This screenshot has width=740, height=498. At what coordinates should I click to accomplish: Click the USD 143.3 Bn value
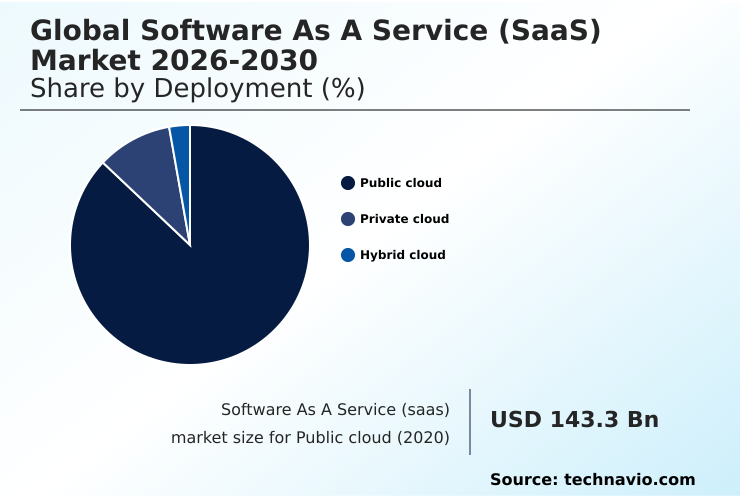point(574,420)
